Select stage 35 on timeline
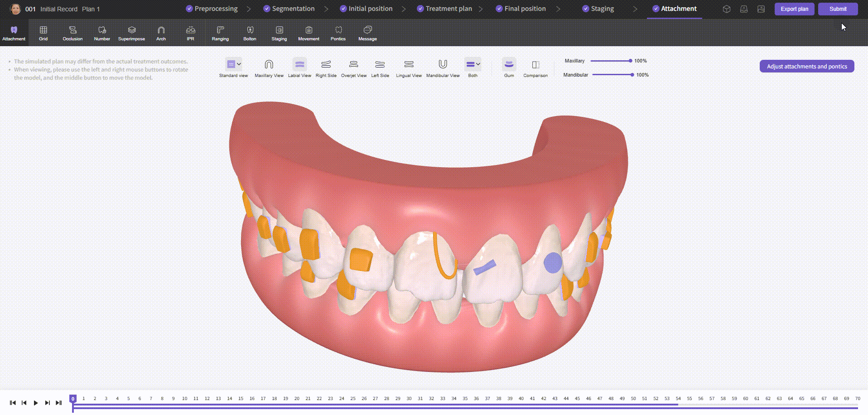Image resolution: width=868 pixels, height=415 pixels. point(465,399)
